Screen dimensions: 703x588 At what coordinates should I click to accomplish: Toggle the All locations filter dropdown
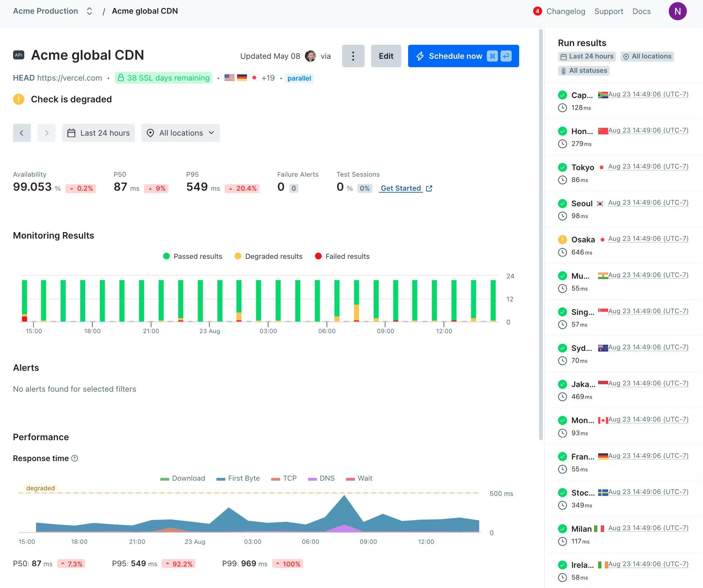(181, 133)
